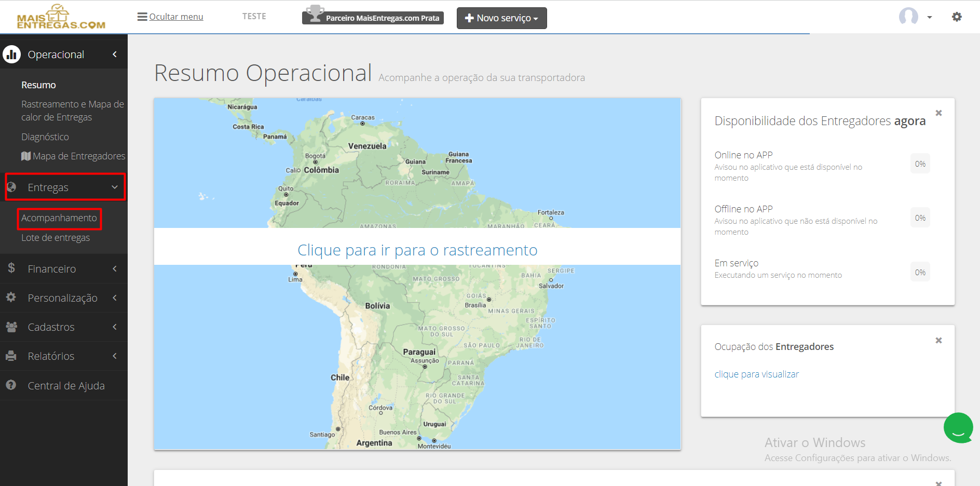The height and width of the screenshot is (486, 980).
Task: Close the Ocupação dos Entregadores panel
Action: [x=938, y=340]
